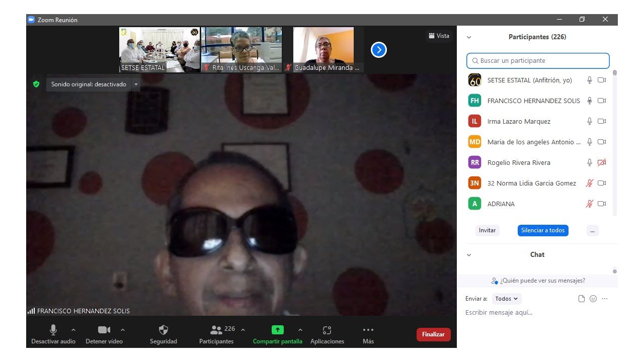Click the RR avatar of Rogelio Rivera

474,162
